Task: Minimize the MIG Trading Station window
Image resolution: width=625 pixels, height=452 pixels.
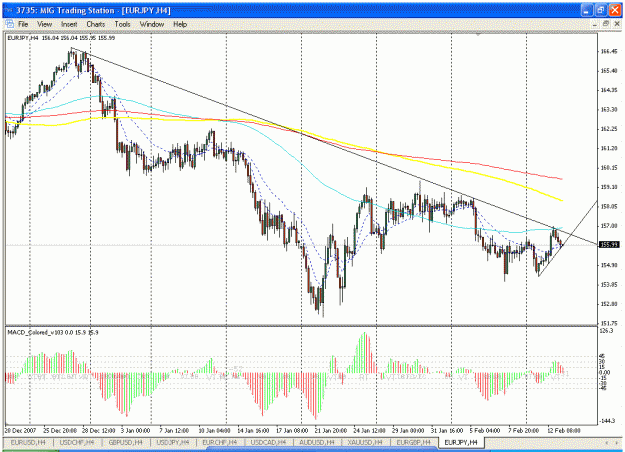Action: (x=586, y=10)
